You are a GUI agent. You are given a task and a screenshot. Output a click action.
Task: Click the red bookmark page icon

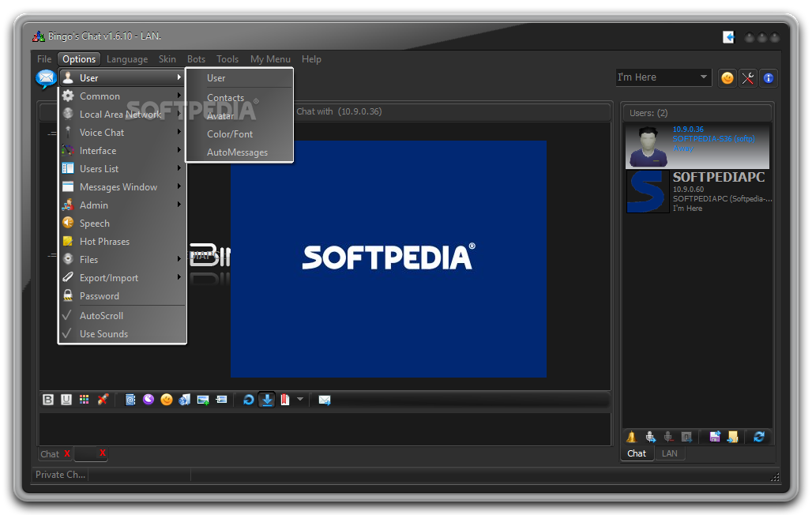click(285, 400)
